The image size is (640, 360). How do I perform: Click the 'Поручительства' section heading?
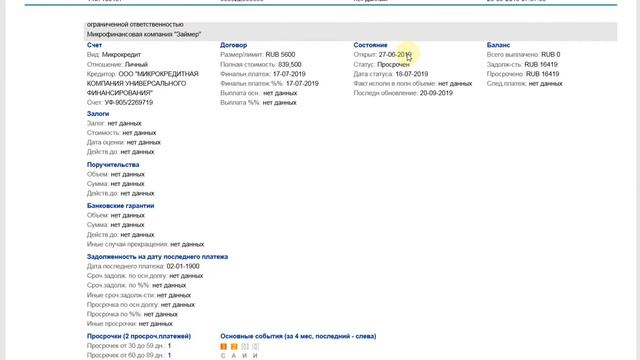113,164
